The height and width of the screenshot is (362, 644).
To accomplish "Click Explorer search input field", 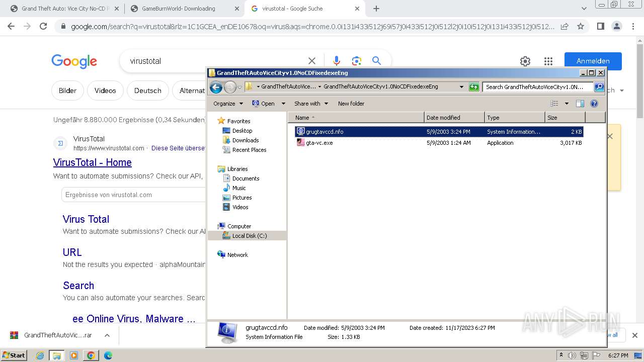I will tap(538, 87).
